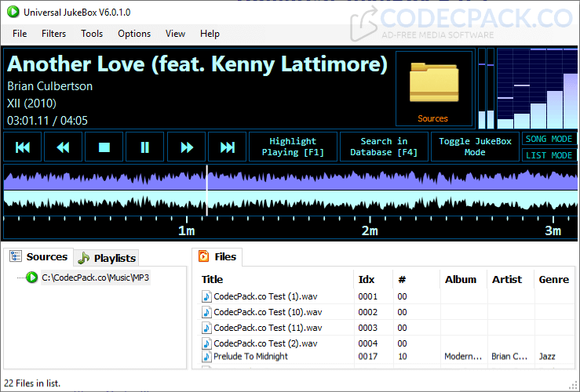Click the left/right level meter bars
The image size is (580, 392).
pos(486,89)
